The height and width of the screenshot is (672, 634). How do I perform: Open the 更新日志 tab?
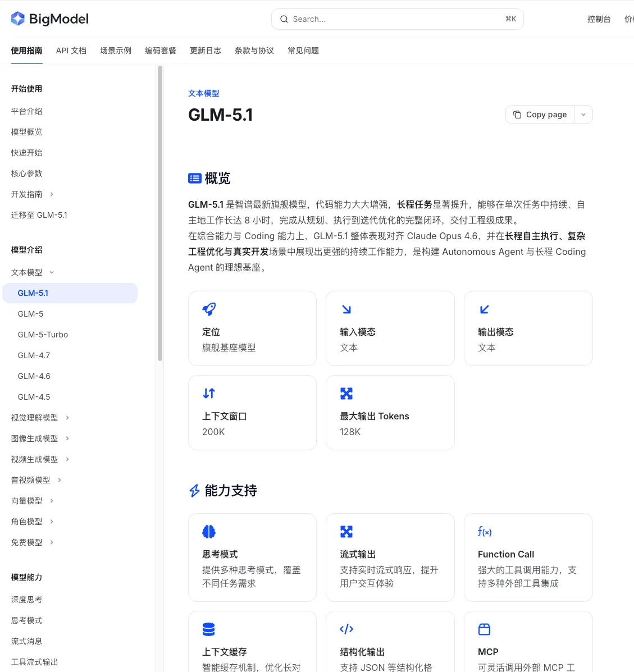point(206,51)
